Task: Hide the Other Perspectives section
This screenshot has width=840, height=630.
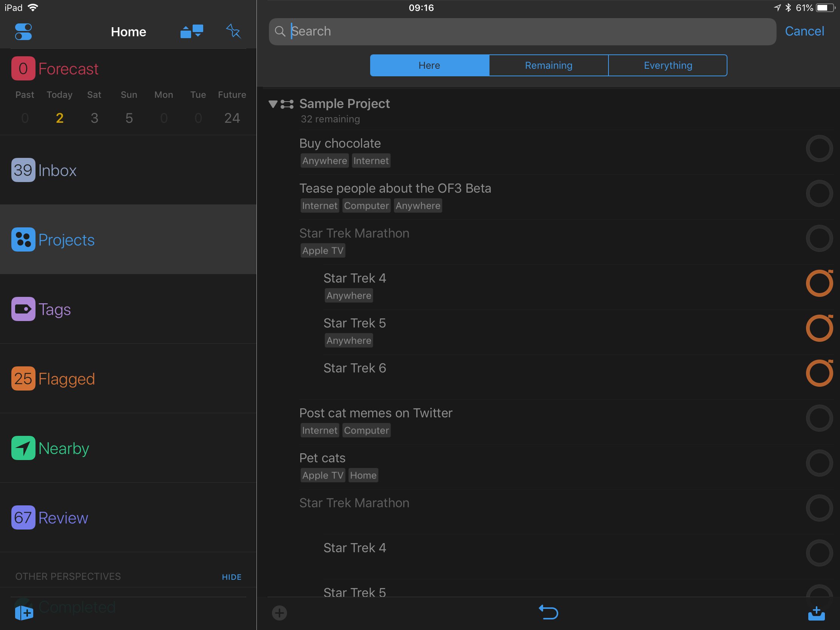Action: [232, 577]
